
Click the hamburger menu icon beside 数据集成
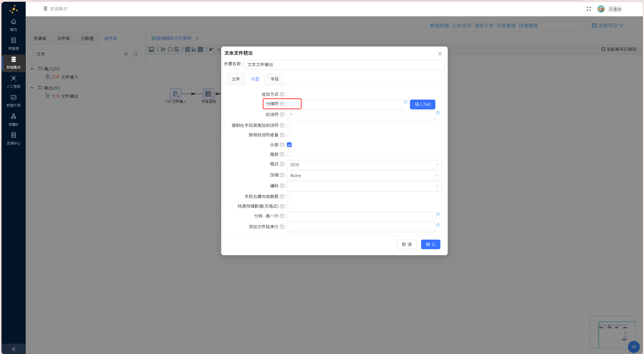click(x=45, y=9)
